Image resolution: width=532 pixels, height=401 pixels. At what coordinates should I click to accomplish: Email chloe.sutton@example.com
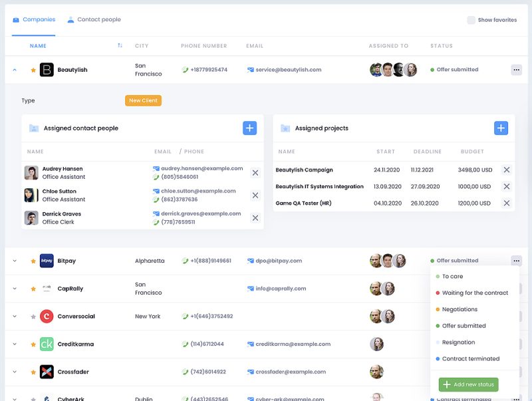pyautogui.click(x=198, y=191)
